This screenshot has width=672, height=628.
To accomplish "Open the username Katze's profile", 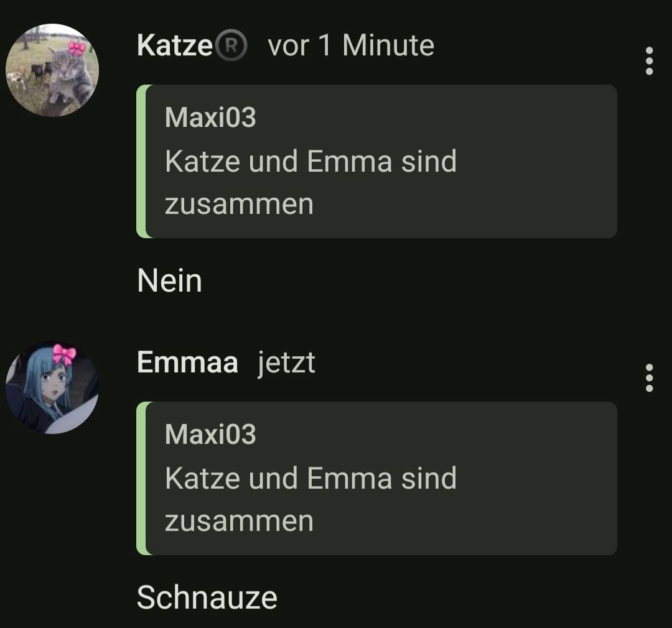I will pyautogui.click(x=175, y=45).
